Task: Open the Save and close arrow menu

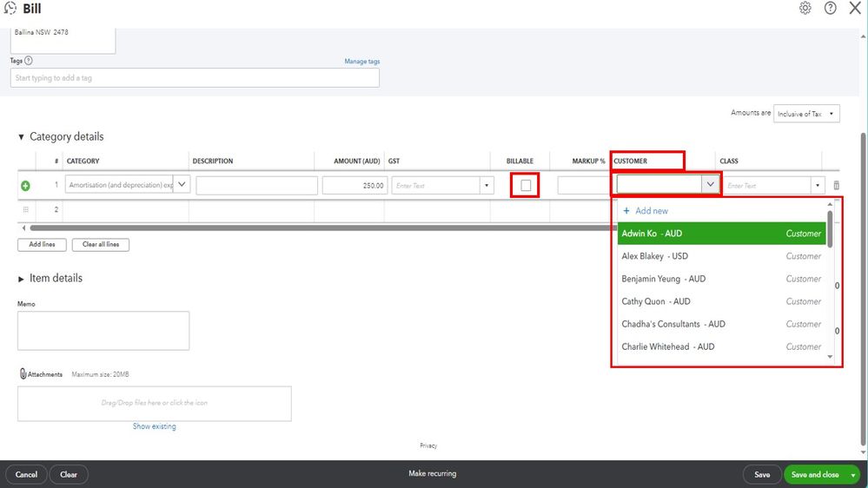Action: [x=853, y=475]
